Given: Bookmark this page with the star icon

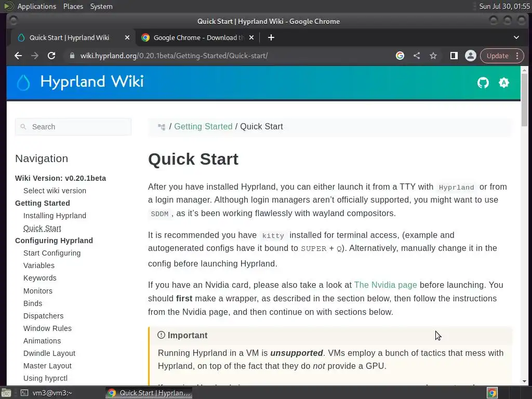Looking at the screenshot, I should click(x=433, y=56).
